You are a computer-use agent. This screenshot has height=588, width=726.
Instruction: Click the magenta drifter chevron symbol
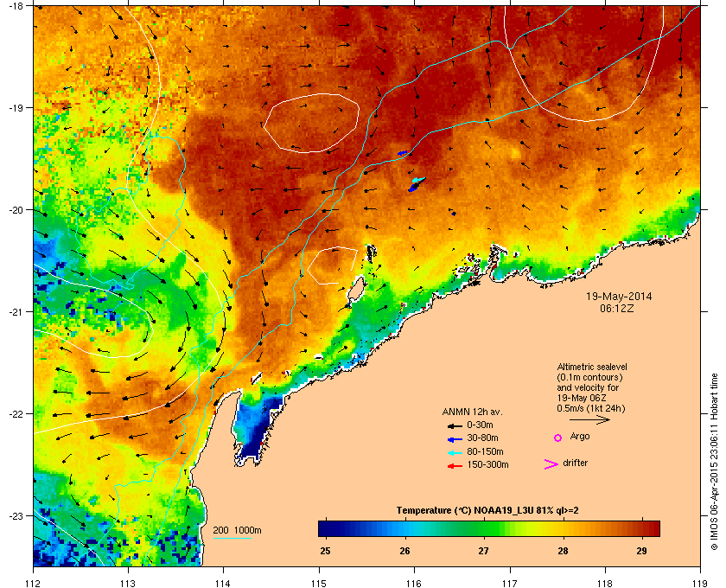pos(551,464)
